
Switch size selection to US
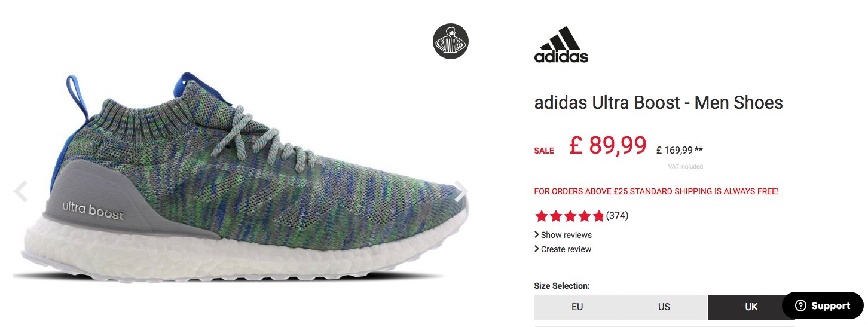[x=664, y=307]
